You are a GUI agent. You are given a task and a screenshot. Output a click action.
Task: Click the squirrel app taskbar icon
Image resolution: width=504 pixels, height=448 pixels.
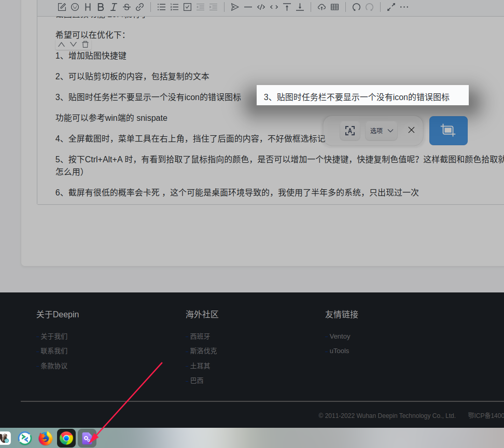pos(5,438)
